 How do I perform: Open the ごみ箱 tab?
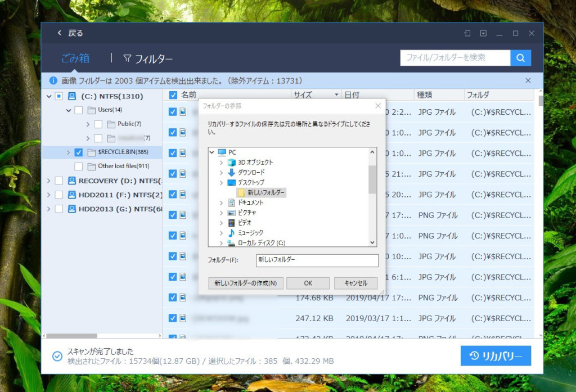point(75,58)
